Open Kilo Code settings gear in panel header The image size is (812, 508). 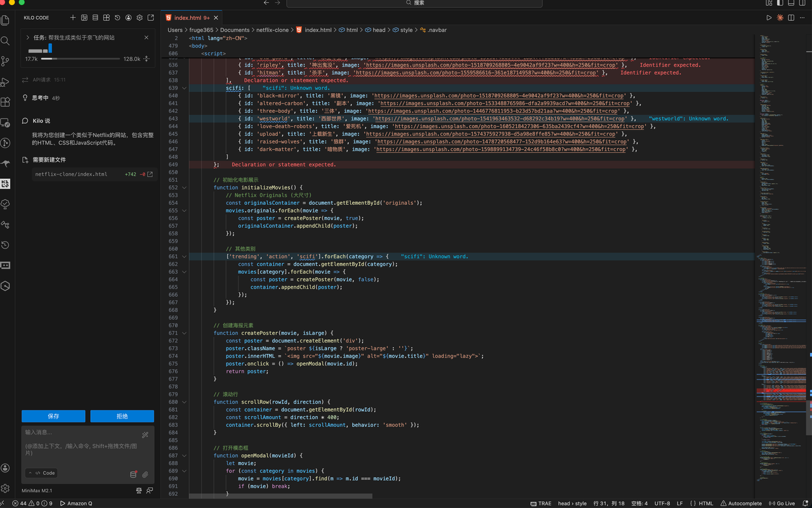click(x=140, y=18)
